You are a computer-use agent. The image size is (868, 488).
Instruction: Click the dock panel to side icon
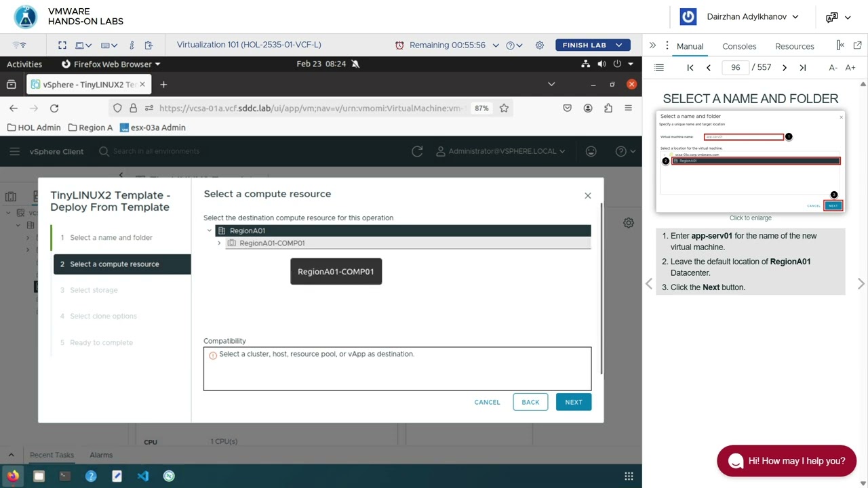(840, 45)
